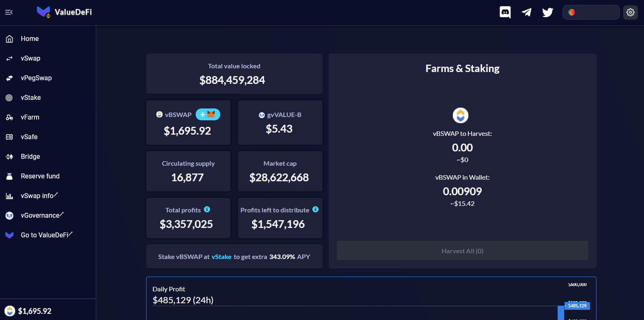The width and height of the screenshot is (644, 320).
Task: Open Reserve fund menu item
Action: point(40,176)
